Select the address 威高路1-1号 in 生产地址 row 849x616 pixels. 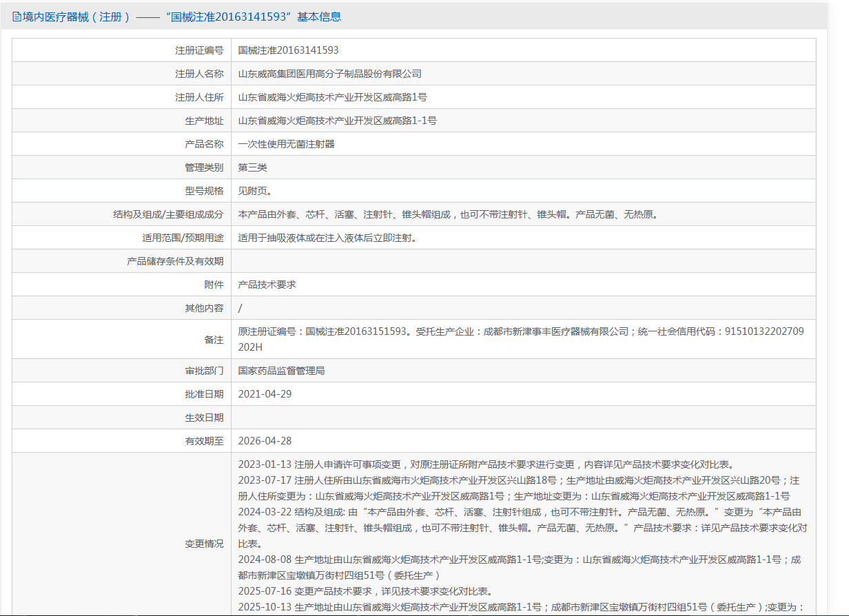coord(337,121)
